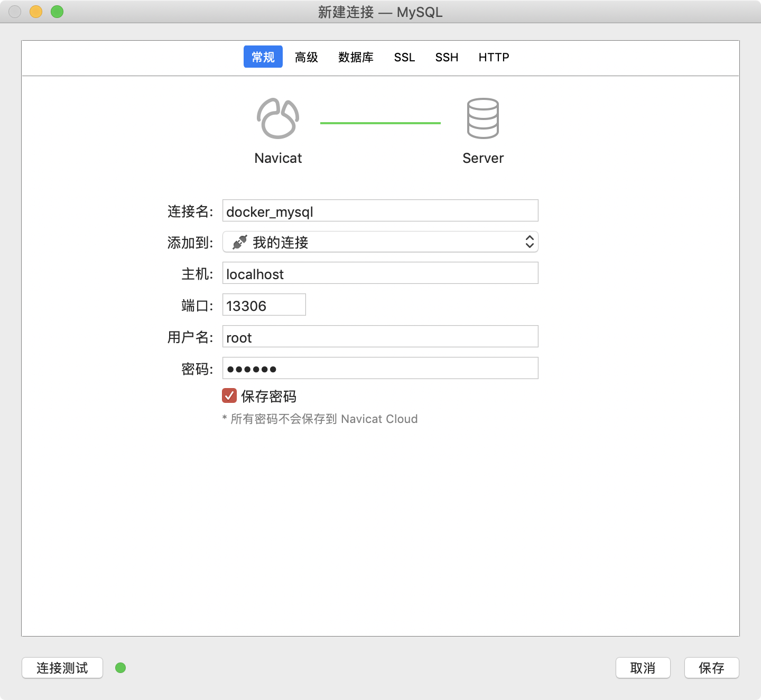Click the green connection line graphic
The height and width of the screenshot is (700, 761).
point(380,122)
